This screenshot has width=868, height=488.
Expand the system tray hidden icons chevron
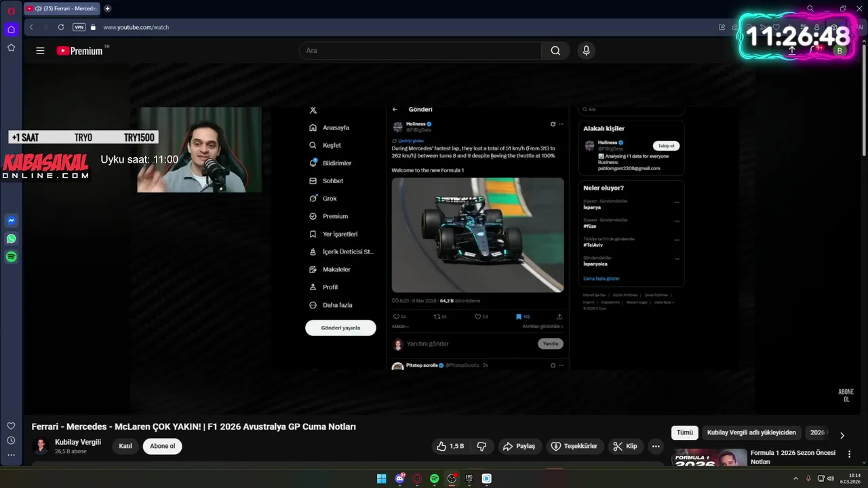click(795, 479)
